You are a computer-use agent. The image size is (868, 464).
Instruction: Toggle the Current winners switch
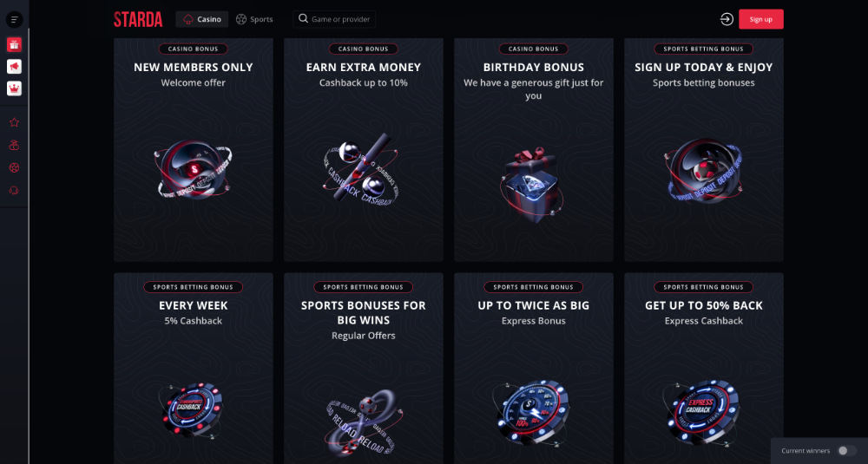pyautogui.click(x=847, y=451)
